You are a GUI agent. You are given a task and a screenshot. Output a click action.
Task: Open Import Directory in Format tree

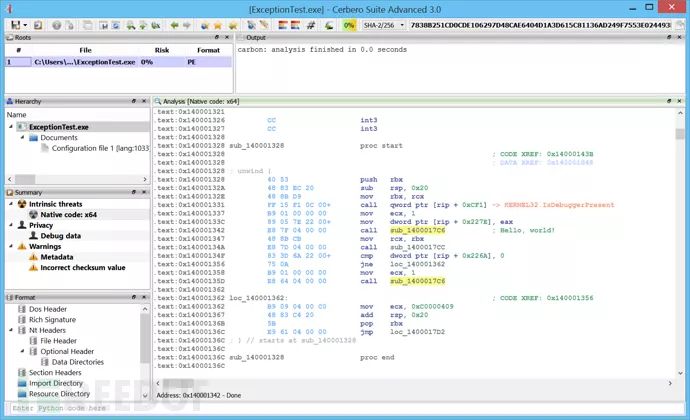[x=55, y=383]
